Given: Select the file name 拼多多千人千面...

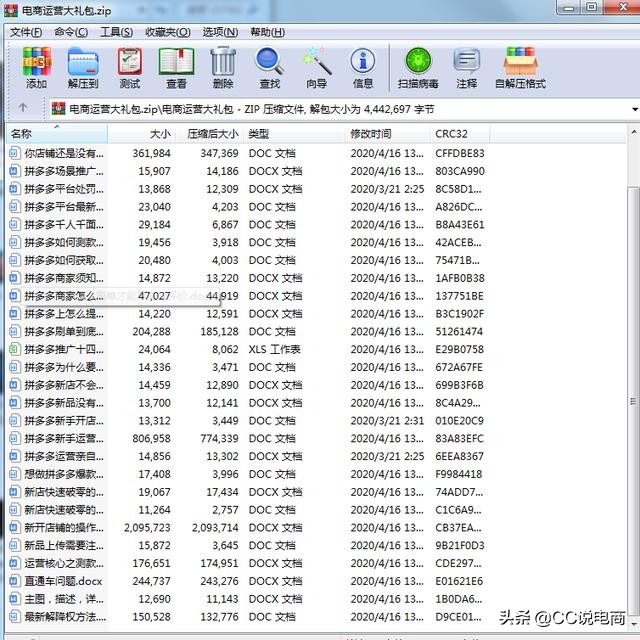Looking at the screenshot, I should point(64,224).
